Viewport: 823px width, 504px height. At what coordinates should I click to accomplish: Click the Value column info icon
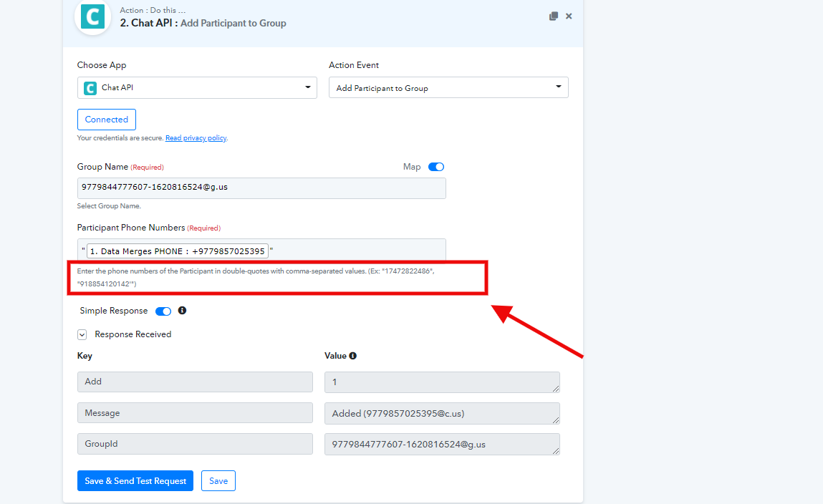[x=352, y=356]
